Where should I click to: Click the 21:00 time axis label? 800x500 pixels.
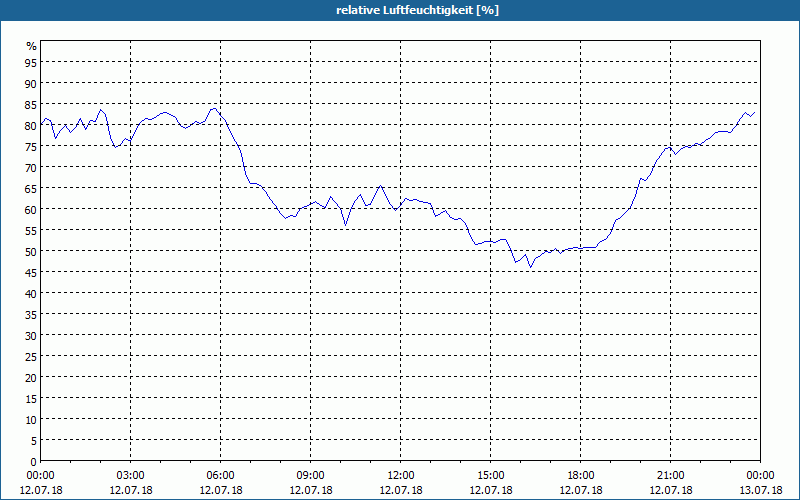pyautogui.click(x=670, y=476)
